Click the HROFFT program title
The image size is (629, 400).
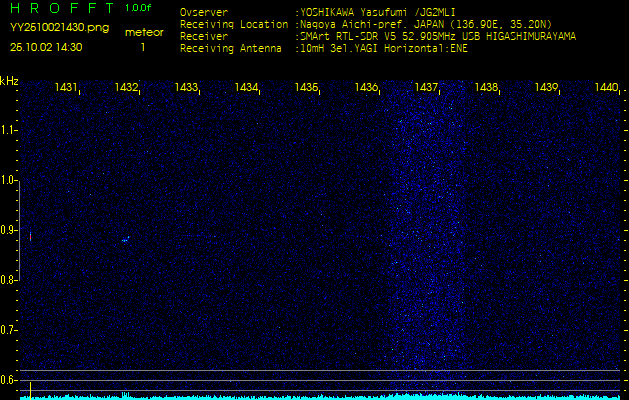63,8
